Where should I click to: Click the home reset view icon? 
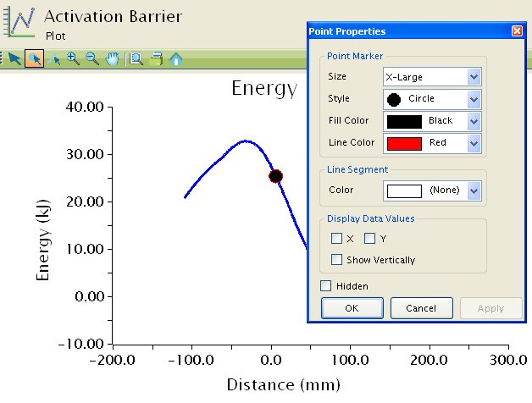175,59
